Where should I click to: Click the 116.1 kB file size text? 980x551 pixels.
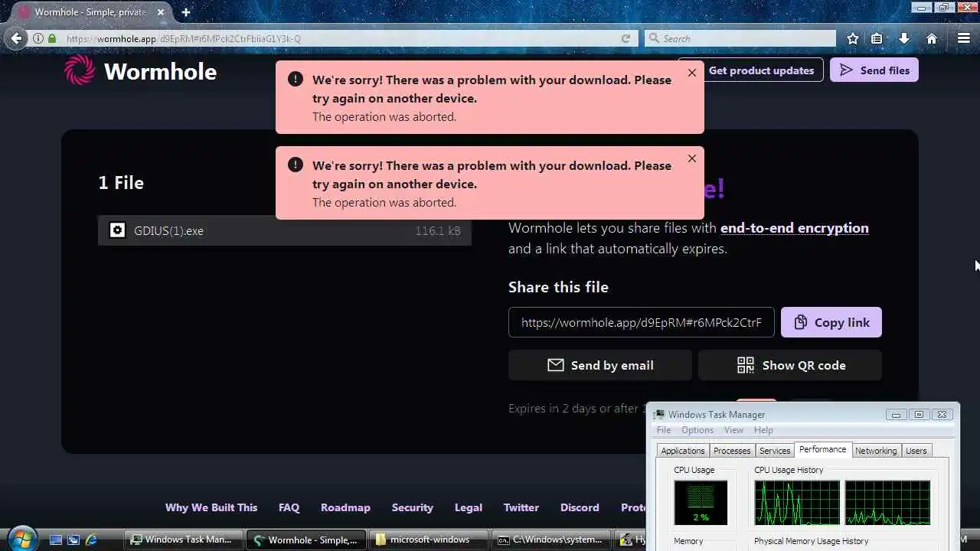(x=438, y=230)
